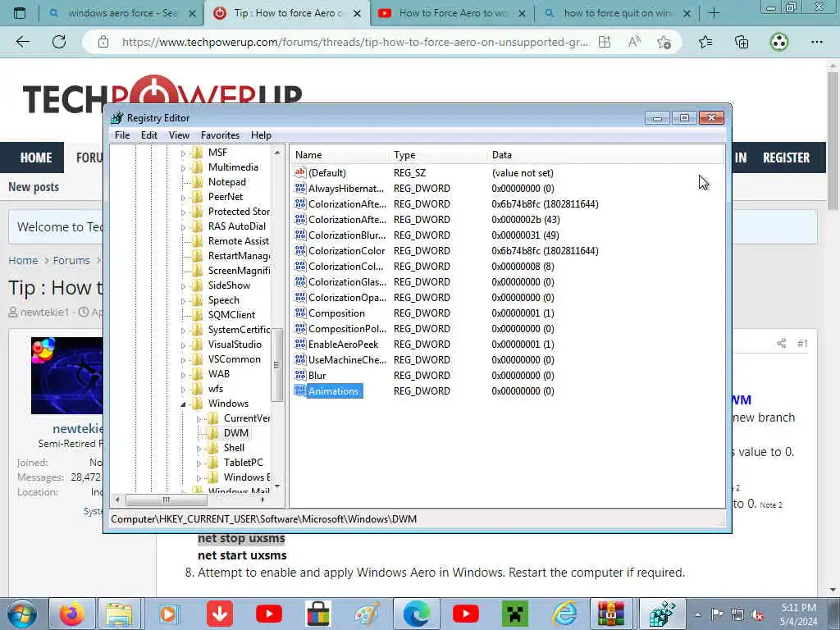The image size is (840, 630).
Task: Expand the Speech key in tree
Action: click(183, 300)
